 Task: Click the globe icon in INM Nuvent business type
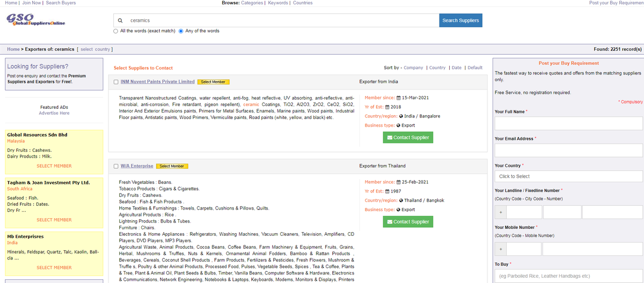pyautogui.click(x=398, y=125)
